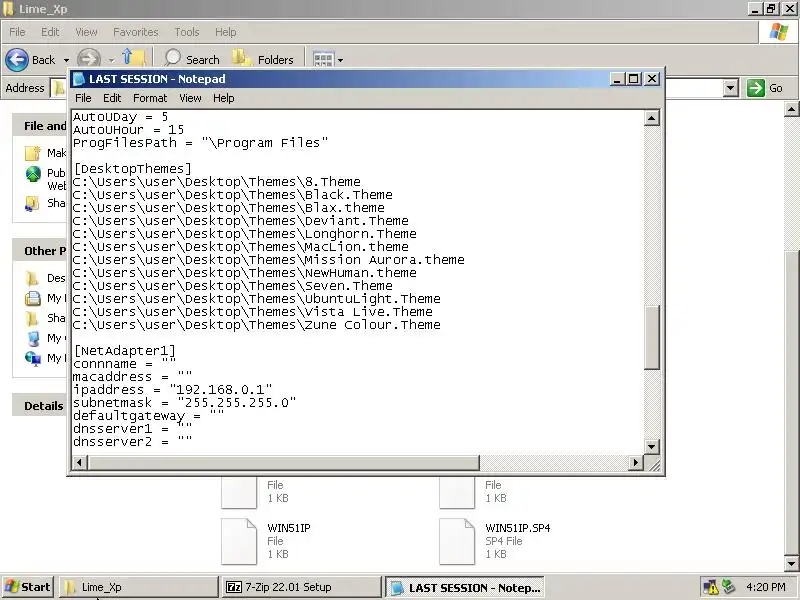Click Notepad horizontal scroll left arrow

click(79, 463)
